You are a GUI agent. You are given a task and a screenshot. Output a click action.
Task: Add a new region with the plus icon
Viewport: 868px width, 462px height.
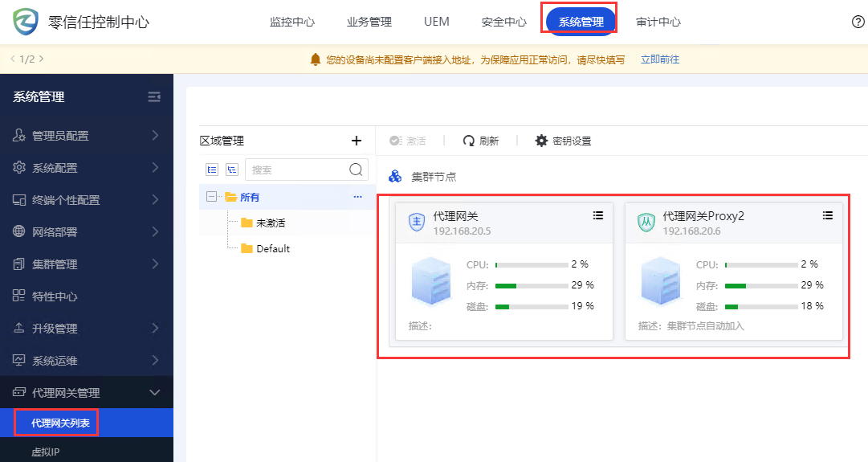point(357,141)
